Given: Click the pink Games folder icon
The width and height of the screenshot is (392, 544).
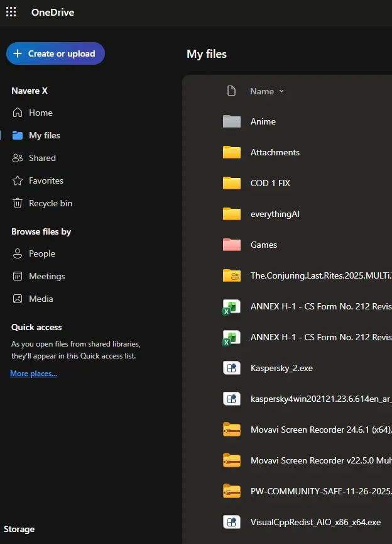Looking at the screenshot, I should click(x=232, y=245).
